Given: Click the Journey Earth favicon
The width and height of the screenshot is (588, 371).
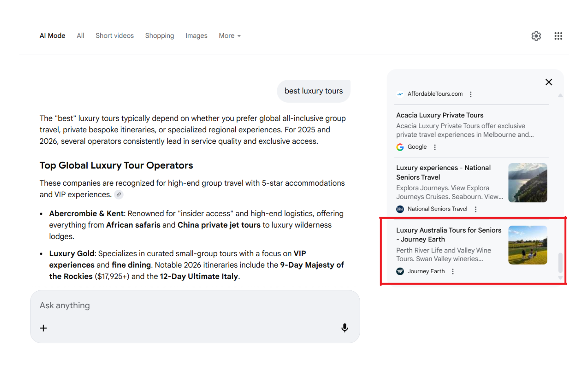Looking at the screenshot, I should click(x=400, y=271).
